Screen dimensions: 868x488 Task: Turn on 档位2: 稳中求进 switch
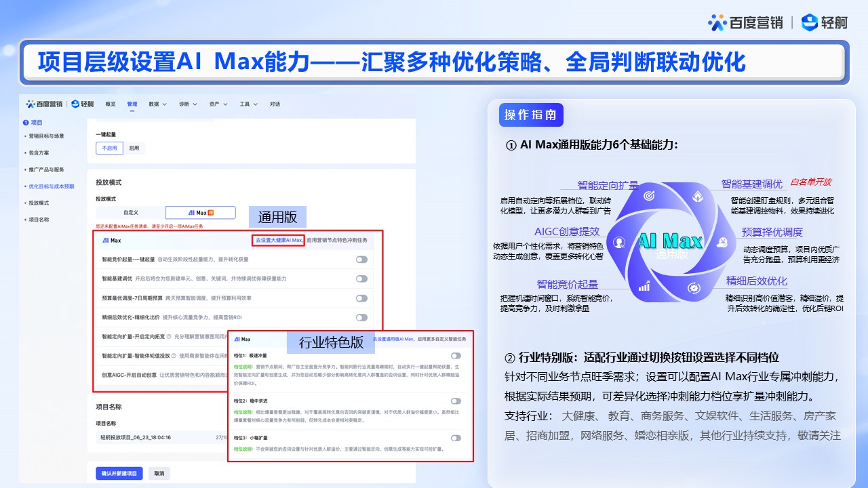click(x=456, y=401)
